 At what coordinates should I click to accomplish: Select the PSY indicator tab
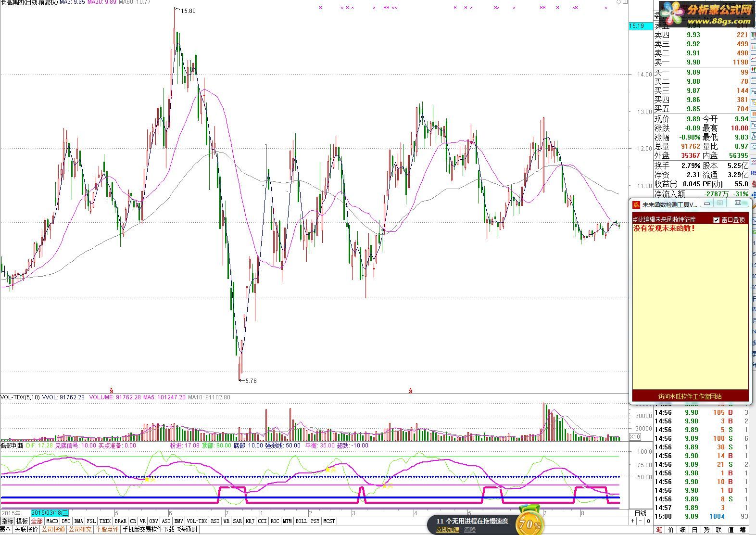315,521
